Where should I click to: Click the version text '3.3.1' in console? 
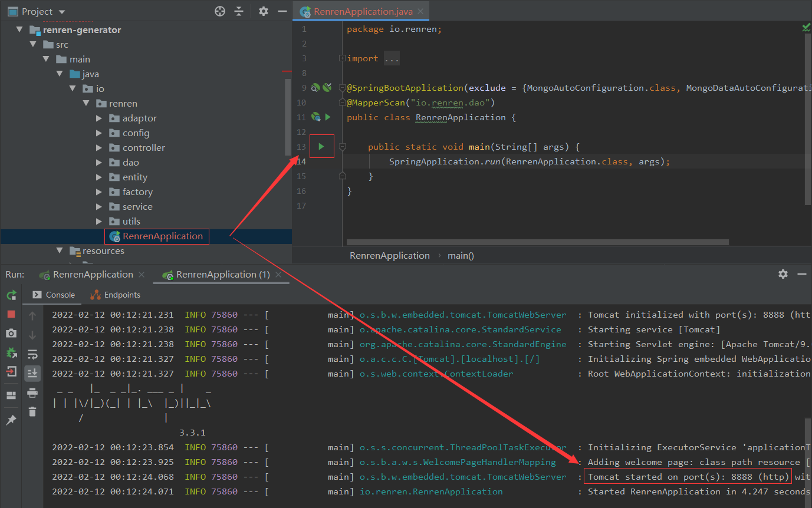point(192,433)
